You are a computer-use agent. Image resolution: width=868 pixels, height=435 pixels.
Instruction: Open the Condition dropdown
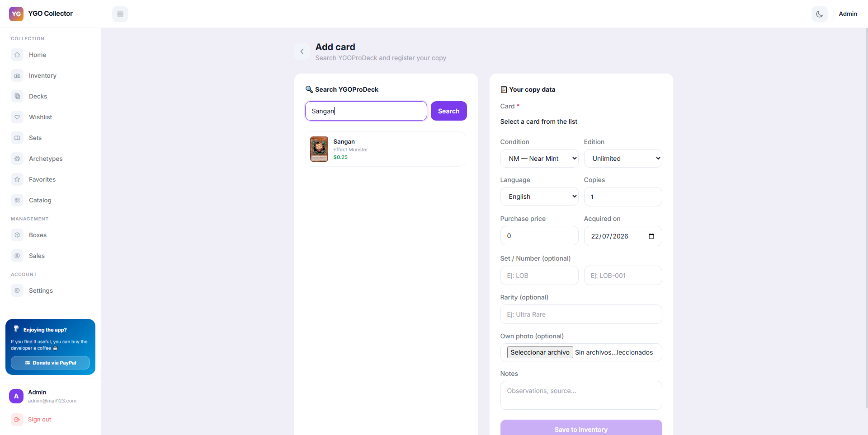[539, 159]
